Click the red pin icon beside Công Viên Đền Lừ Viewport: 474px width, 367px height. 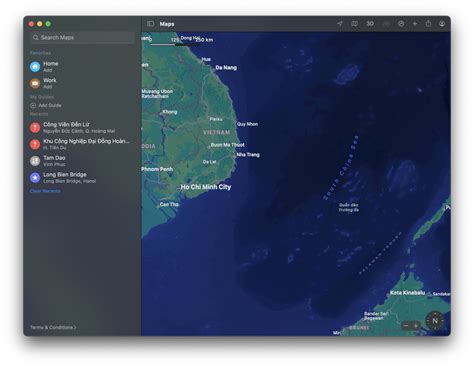pos(35,127)
